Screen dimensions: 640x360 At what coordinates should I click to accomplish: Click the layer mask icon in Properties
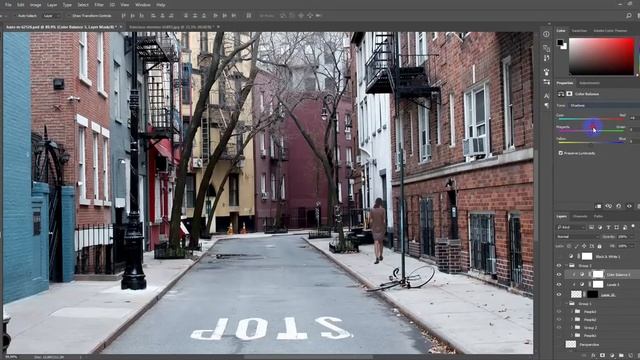click(x=569, y=94)
